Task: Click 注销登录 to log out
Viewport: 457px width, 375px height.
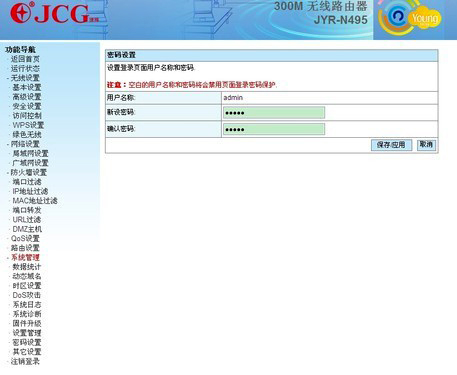Action: click(x=25, y=361)
